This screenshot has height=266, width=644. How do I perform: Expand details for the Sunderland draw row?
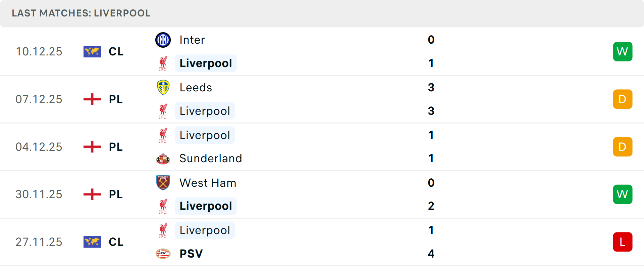pos(322,147)
